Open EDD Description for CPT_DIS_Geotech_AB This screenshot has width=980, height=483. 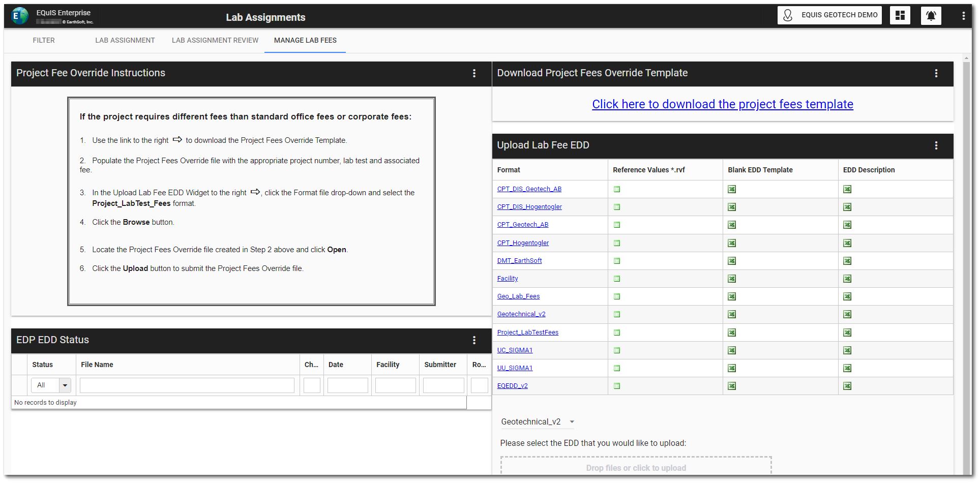(x=847, y=189)
